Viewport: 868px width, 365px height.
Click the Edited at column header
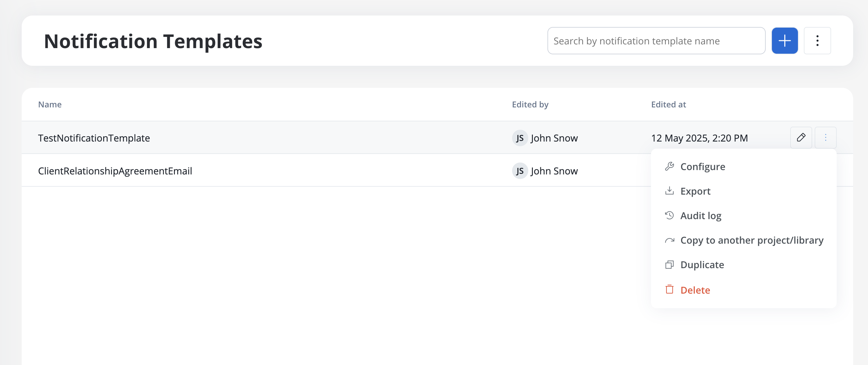(668, 105)
